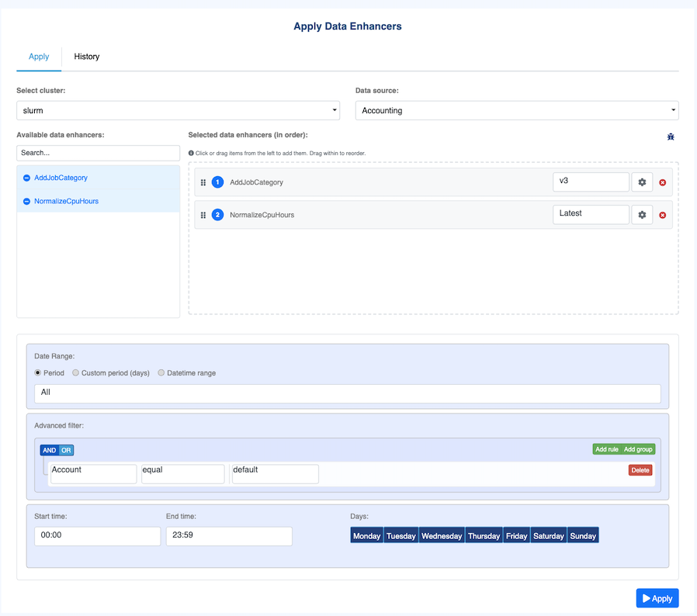Toggle Thursday day button

484,535
